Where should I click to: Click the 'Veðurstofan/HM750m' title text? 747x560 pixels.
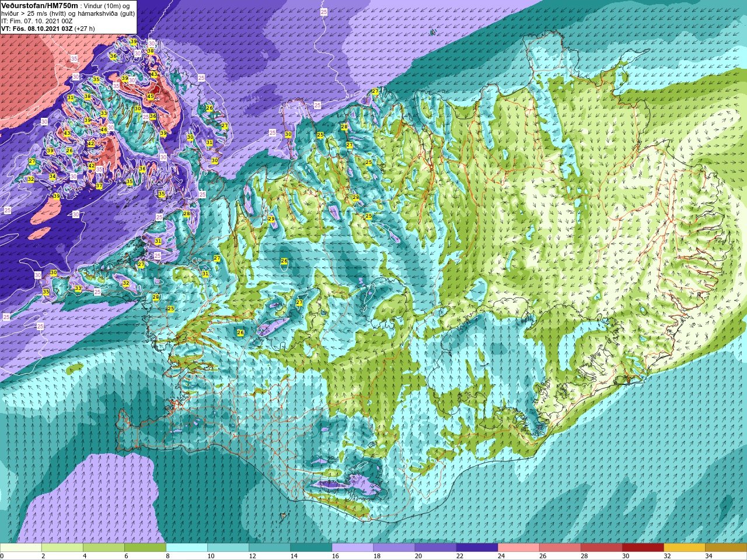39,5
